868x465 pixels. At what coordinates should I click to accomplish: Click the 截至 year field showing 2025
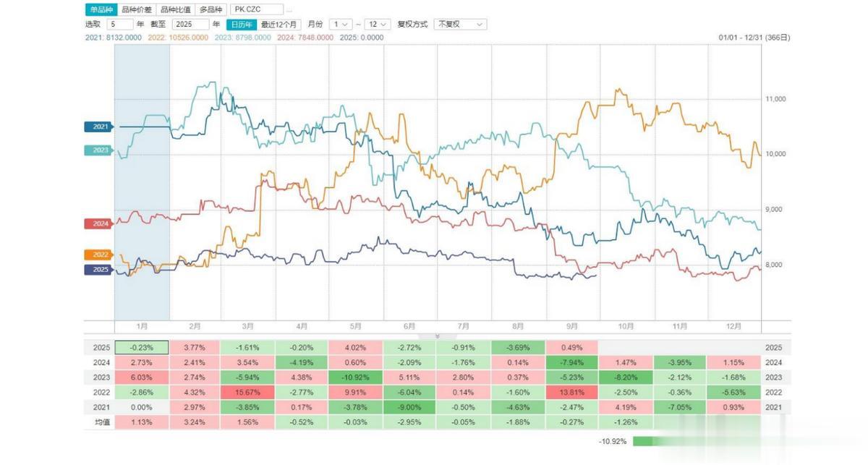pos(190,24)
